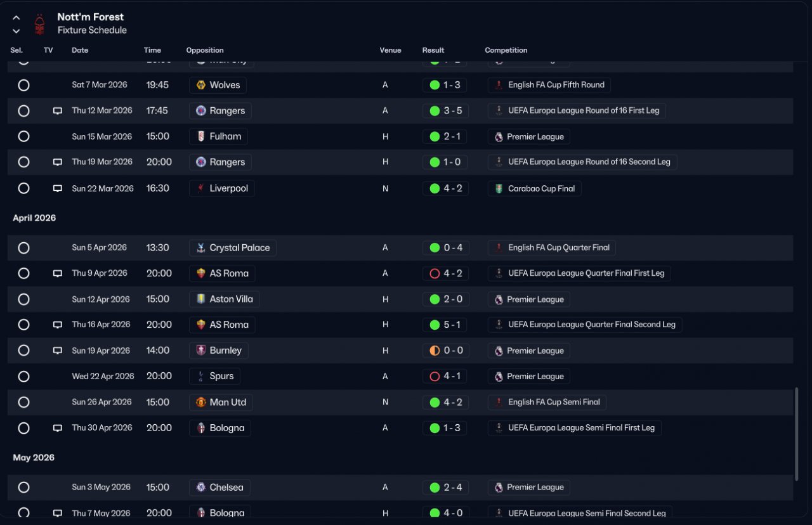812x525 pixels.
Task: Click the up chevron beside club name
Action: 16,18
